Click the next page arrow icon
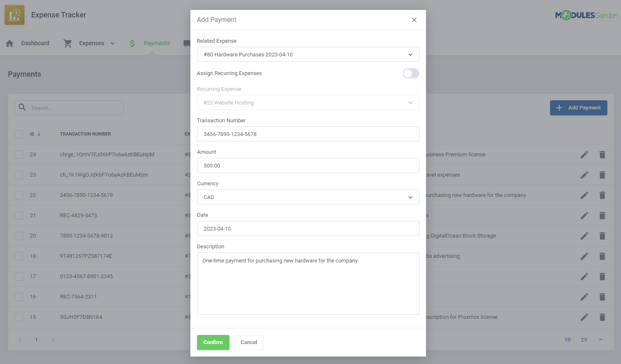 [53, 340]
